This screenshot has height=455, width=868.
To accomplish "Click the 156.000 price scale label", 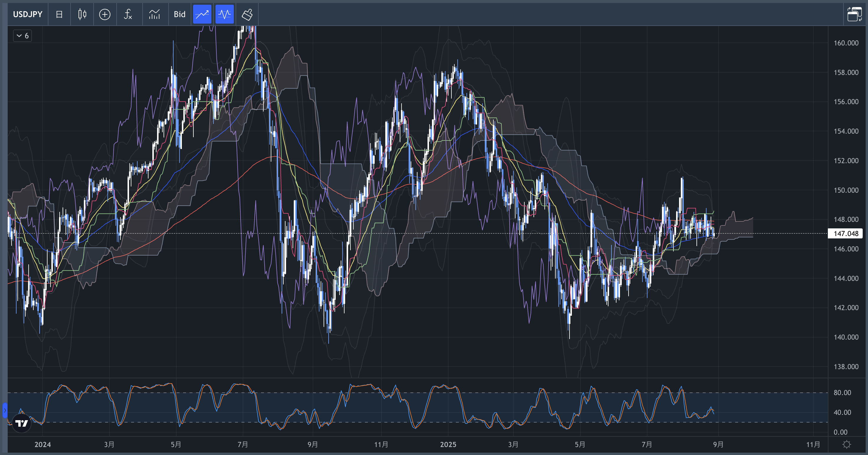I will click(x=846, y=102).
